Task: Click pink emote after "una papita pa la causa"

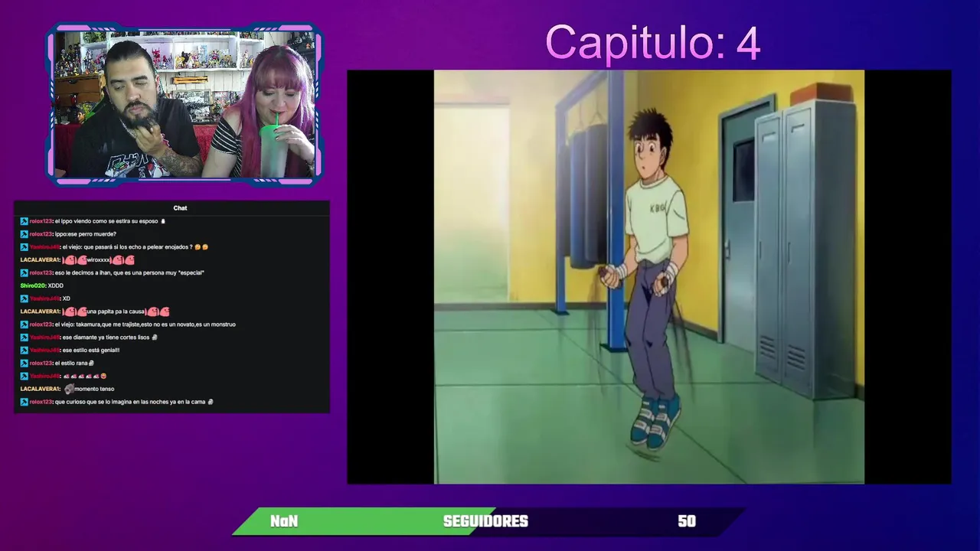Action: coord(158,311)
